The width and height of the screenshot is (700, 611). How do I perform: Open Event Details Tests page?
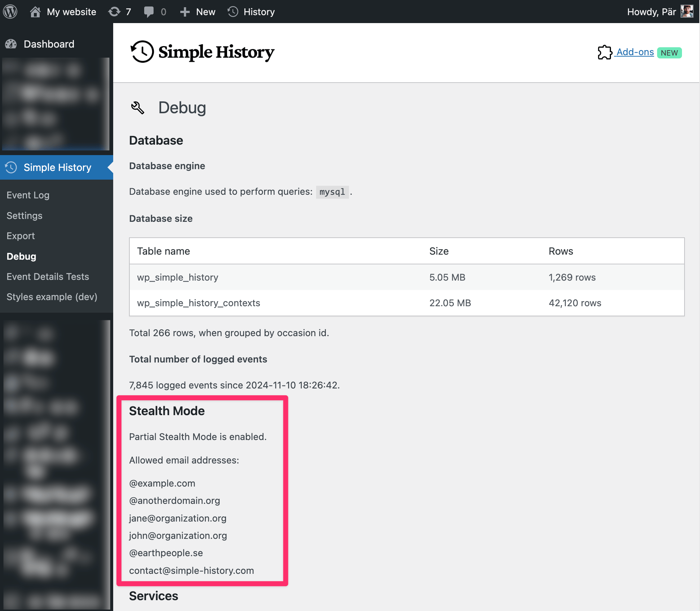pyautogui.click(x=48, y=277)
